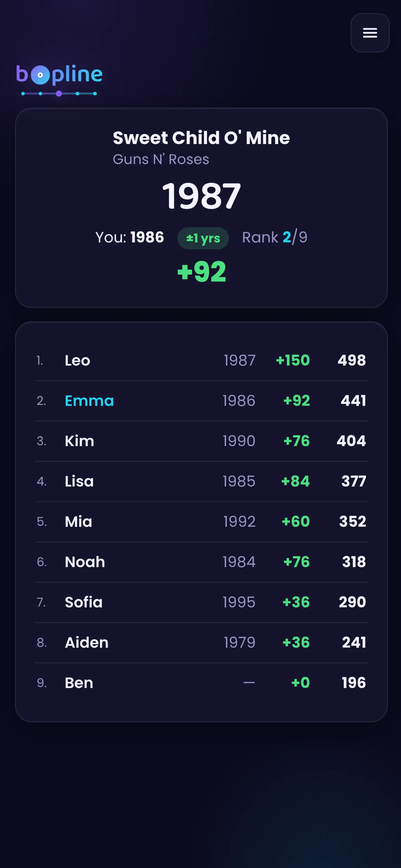Tap the revealed year 1987
The height and width of the screenshot is (868, 401).
tap(202, 196)
